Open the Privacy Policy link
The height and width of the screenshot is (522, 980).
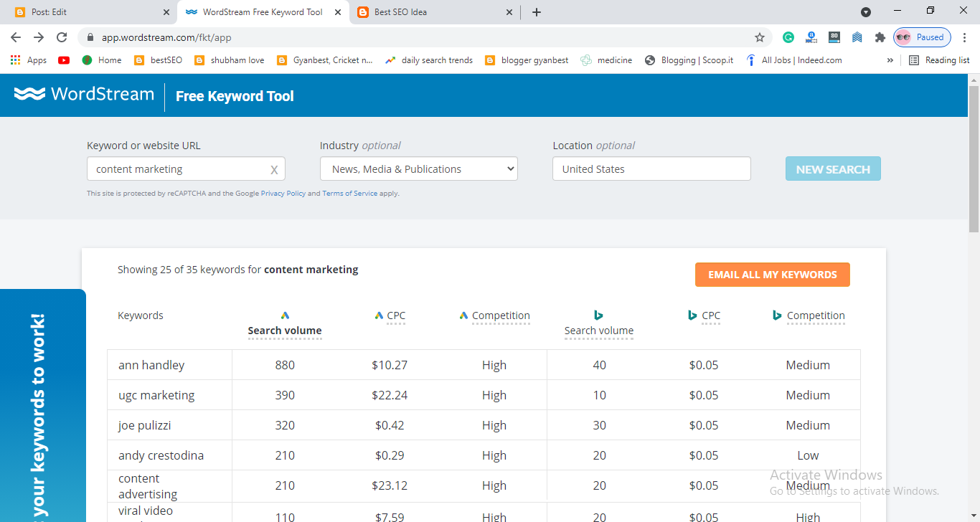pos(283,194)
